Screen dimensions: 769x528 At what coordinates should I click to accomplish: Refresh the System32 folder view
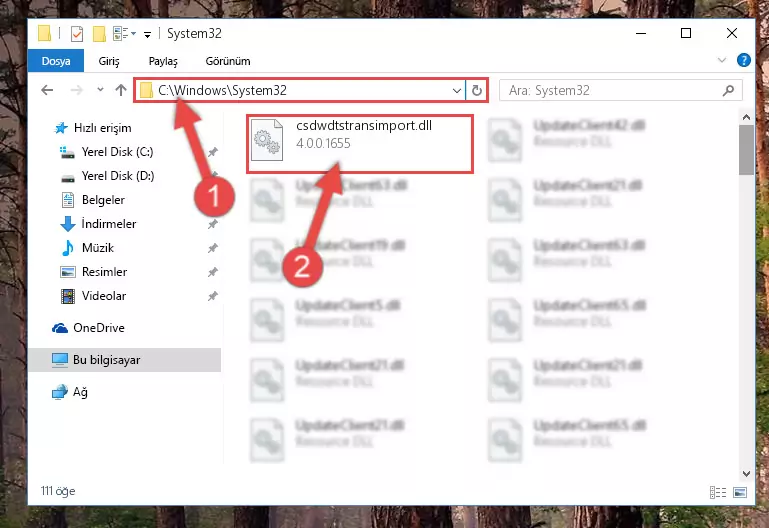tap(476, 90)
